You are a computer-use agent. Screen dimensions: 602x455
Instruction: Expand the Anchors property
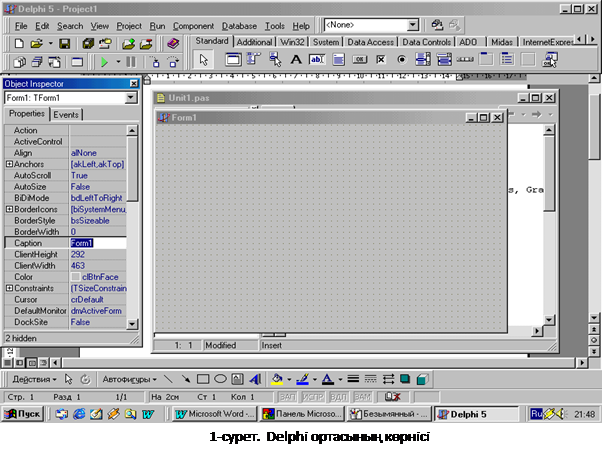(9, 164)
